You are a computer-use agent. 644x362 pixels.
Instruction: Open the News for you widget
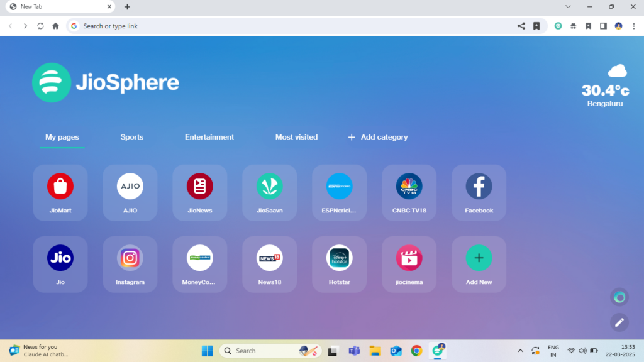coord(39,351)
